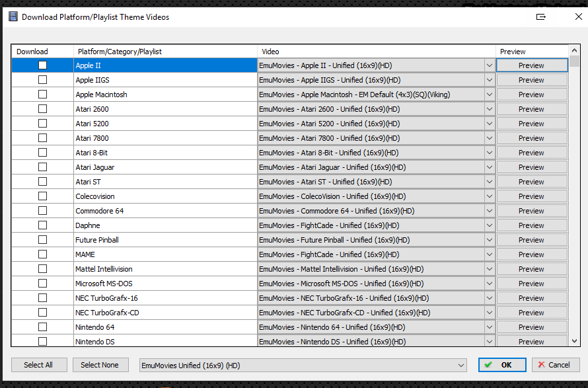Enable download for Atari 5200

click(x=43, y=124)
